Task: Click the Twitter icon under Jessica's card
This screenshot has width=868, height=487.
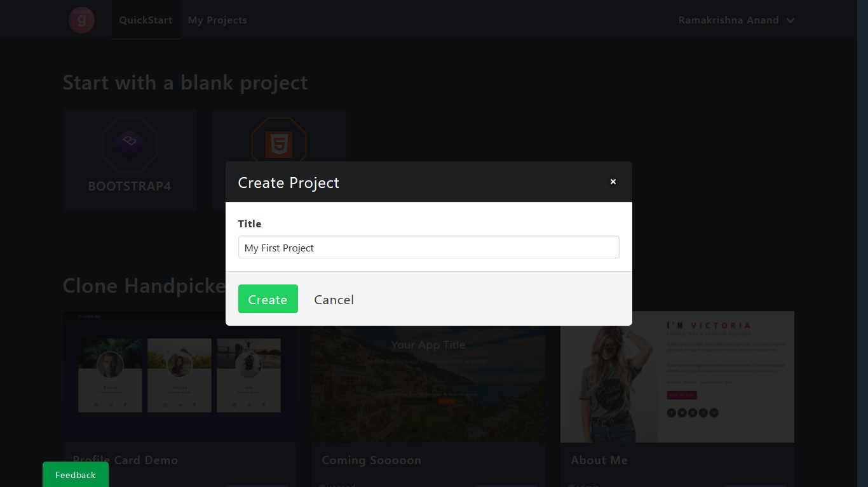Action: (x=180, y=405)
